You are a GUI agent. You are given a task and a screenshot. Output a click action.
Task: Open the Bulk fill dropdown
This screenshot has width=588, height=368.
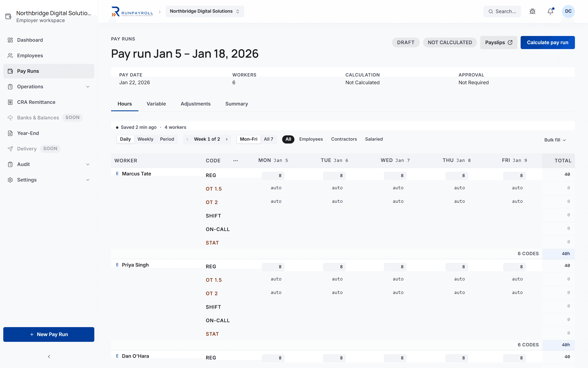tap(555, 140)
